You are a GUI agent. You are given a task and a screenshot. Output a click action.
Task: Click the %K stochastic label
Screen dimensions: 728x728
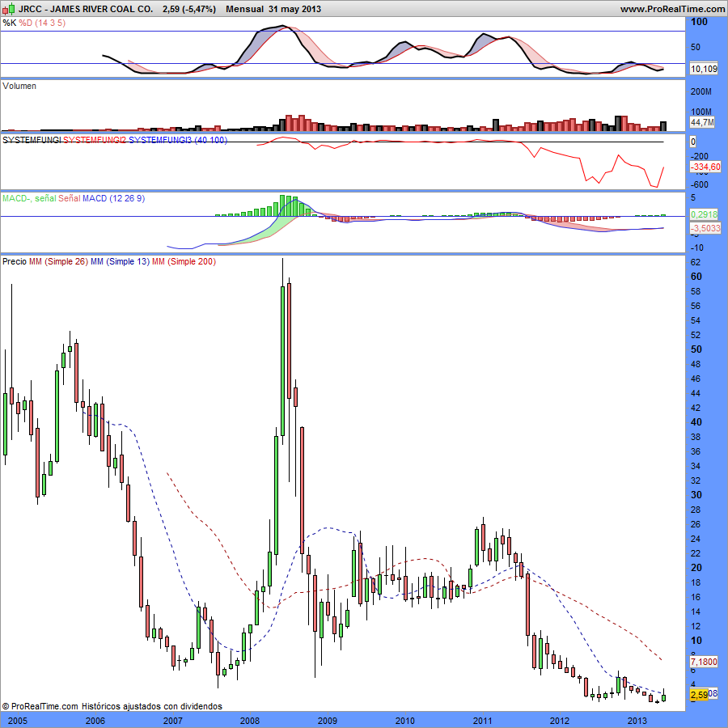click(x=9, y=23)
